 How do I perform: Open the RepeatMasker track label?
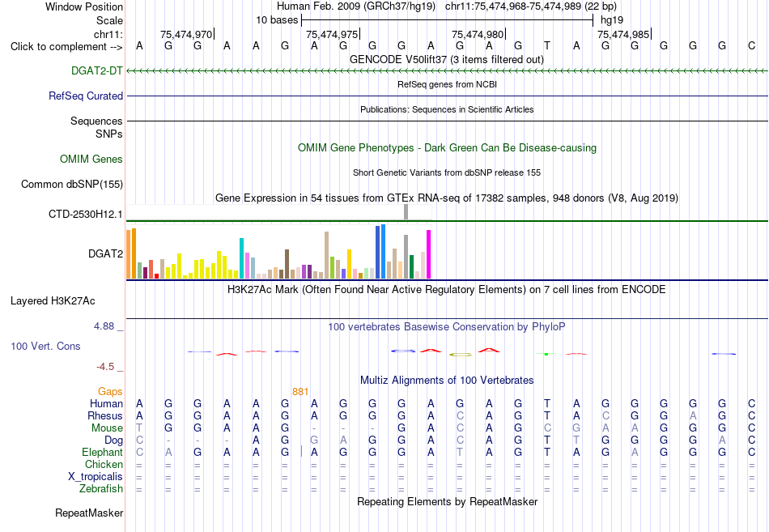point(89,513)
